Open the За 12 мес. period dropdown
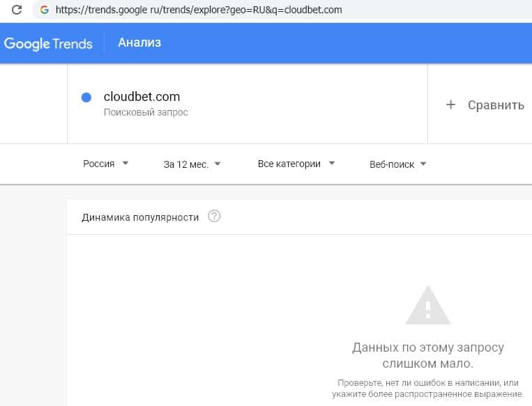Image resolution: width=532 pixels, height=406 pixels. (x=192, y=164)
